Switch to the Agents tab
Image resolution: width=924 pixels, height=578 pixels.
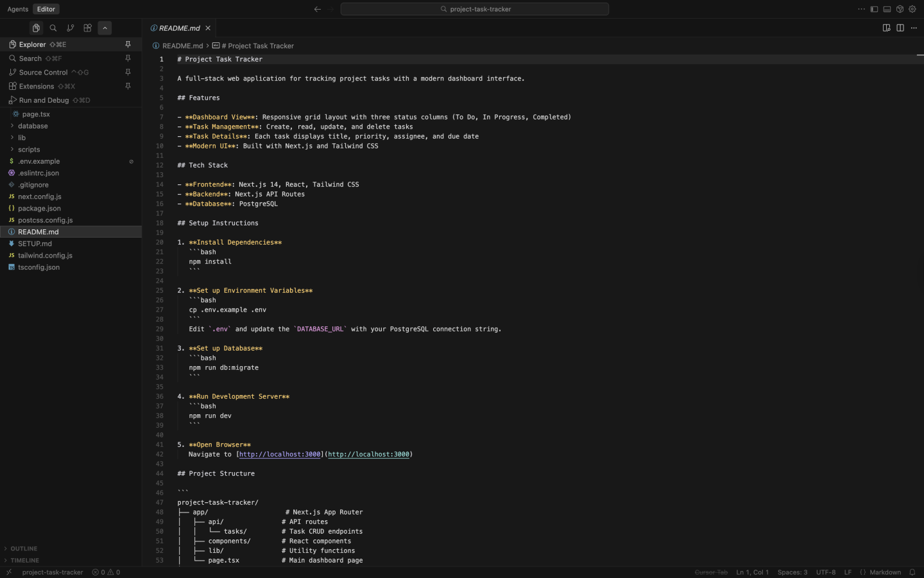(17, 9)
